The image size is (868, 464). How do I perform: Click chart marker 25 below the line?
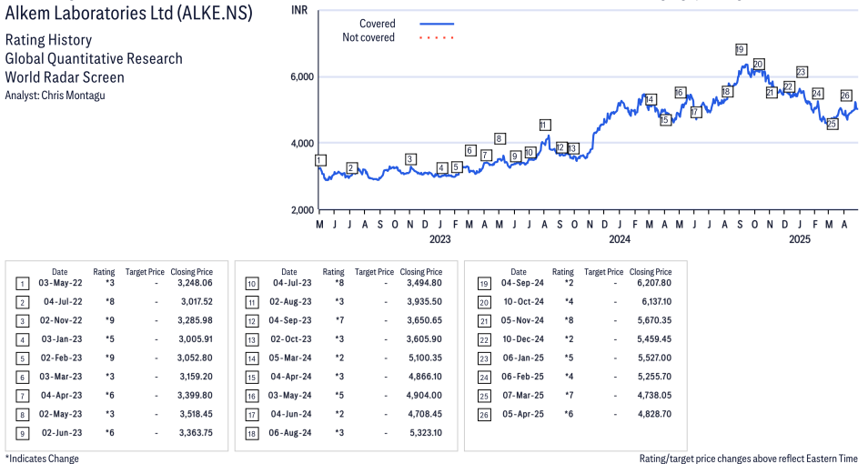click(832, 124)
